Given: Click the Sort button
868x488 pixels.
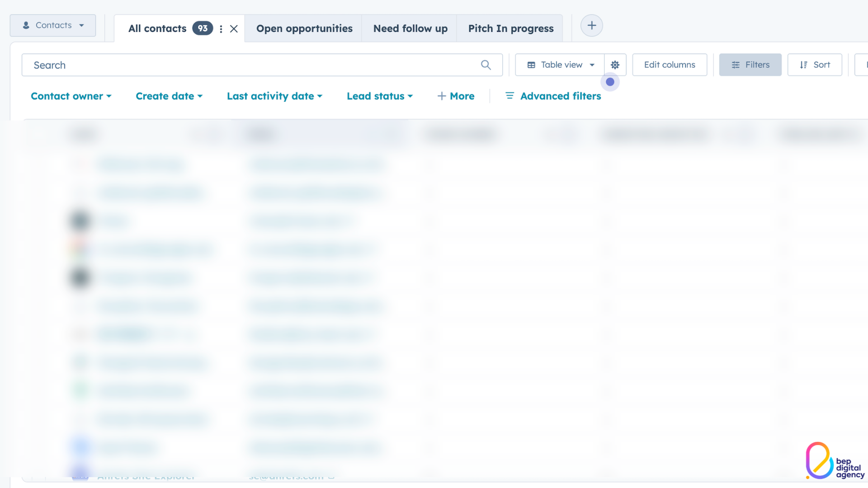Looking at the screenshot, I should 815,65.
